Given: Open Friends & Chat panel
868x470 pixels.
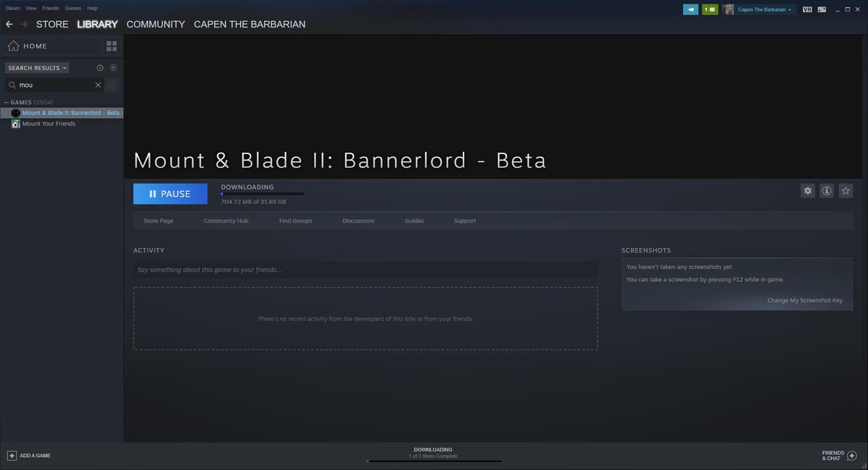Looking at the screenshot, I should (838, 456).
